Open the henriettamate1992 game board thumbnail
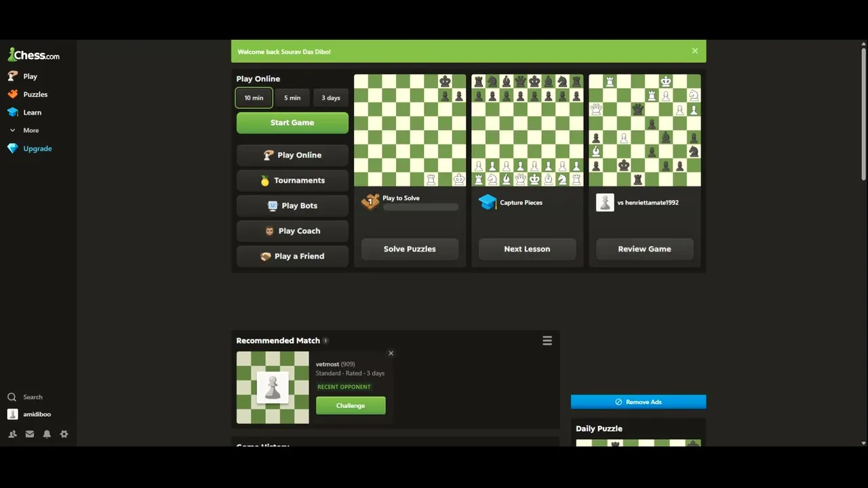868x488 pixels. point(645,130)
